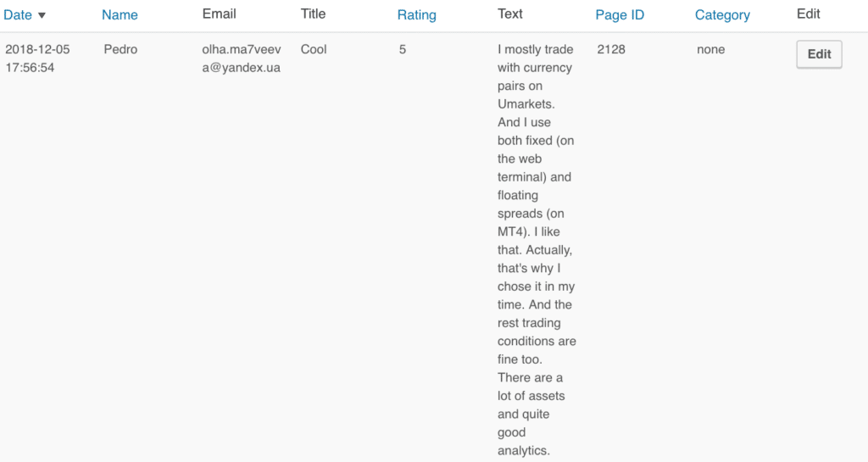Click the email olha.ma7veeva@yandex.ua
868x462 pixels.
tap(242, 58)
